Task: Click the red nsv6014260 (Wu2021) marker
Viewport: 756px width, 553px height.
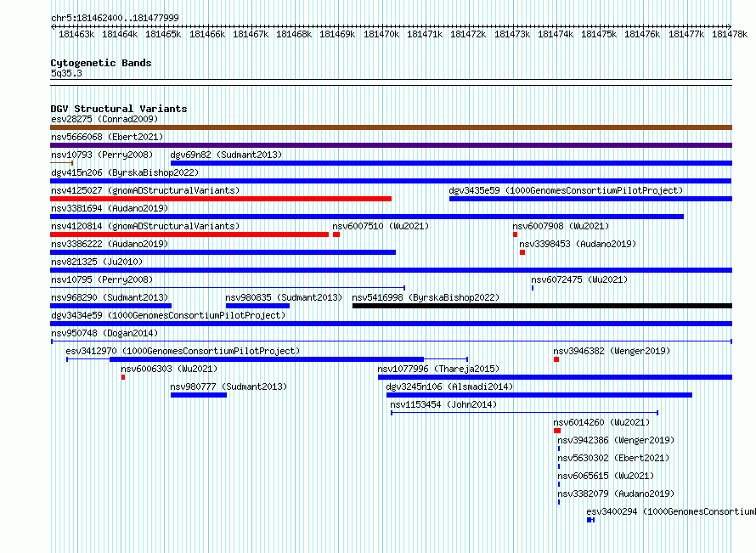Action: coord(557,431)
